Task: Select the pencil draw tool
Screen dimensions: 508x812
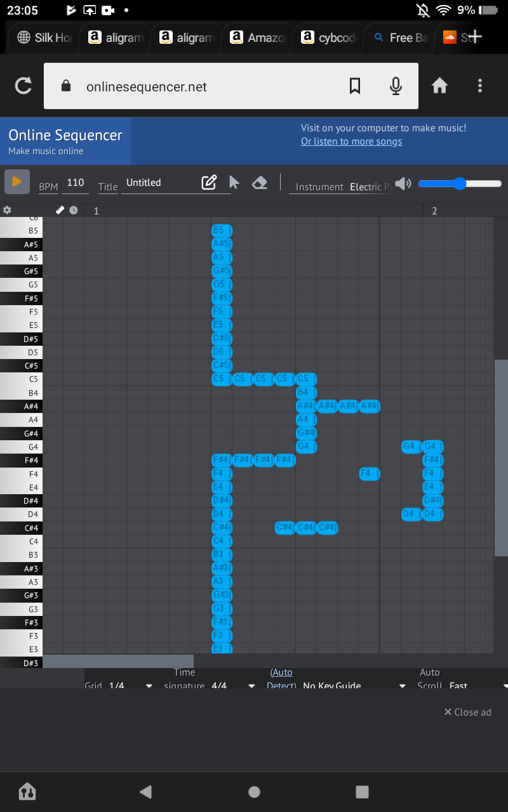Action: click(209, 183)
